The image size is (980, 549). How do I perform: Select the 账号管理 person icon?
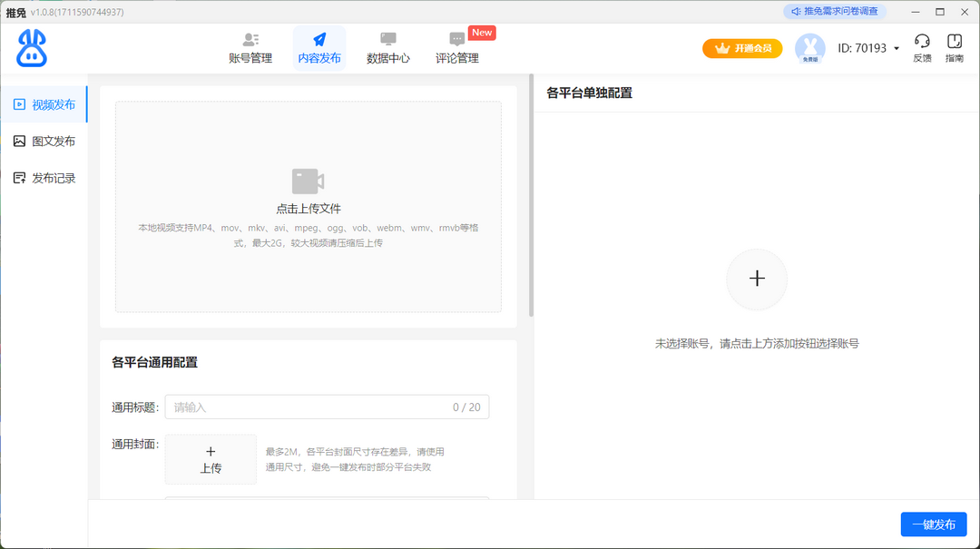point(250,40)
